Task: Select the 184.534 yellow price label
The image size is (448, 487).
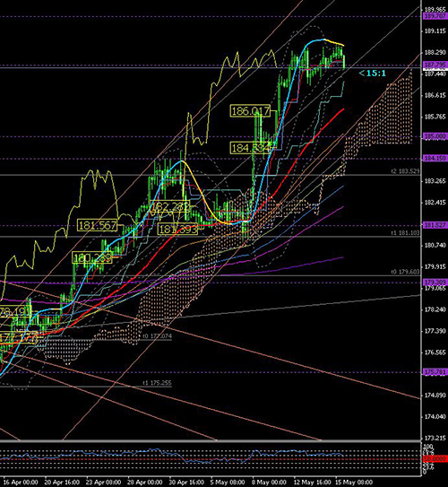Action: [x=250, y=148]
